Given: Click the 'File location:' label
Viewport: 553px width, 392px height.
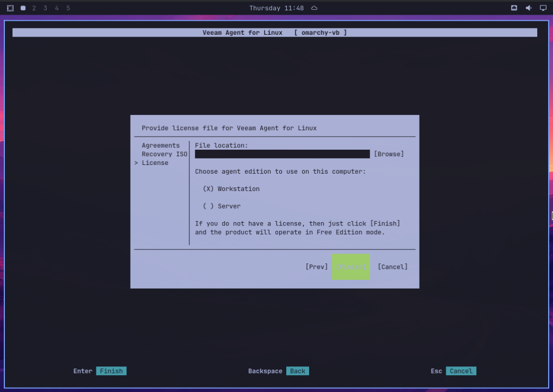Looking at the screenshot, I should click(x=222, y=145).
